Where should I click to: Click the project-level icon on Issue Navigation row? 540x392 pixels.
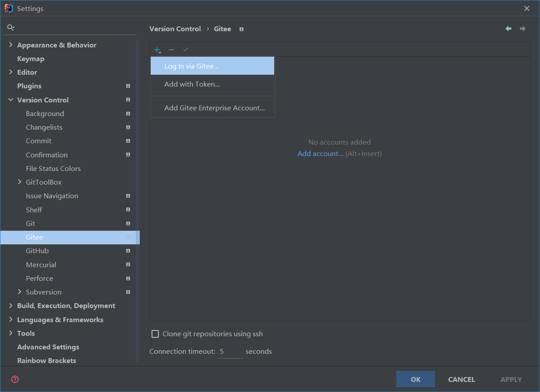pyautogui.click(x=128, y=196)
